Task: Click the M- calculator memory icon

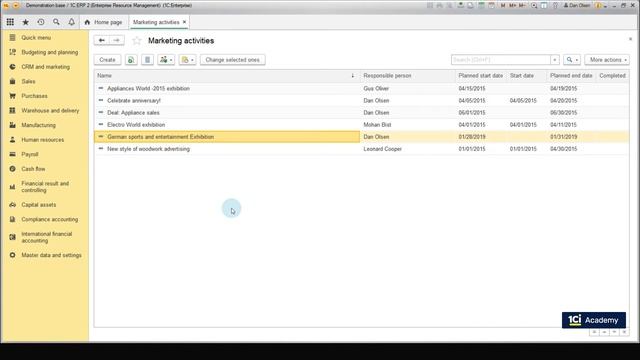Action: (x=522, y=5)
